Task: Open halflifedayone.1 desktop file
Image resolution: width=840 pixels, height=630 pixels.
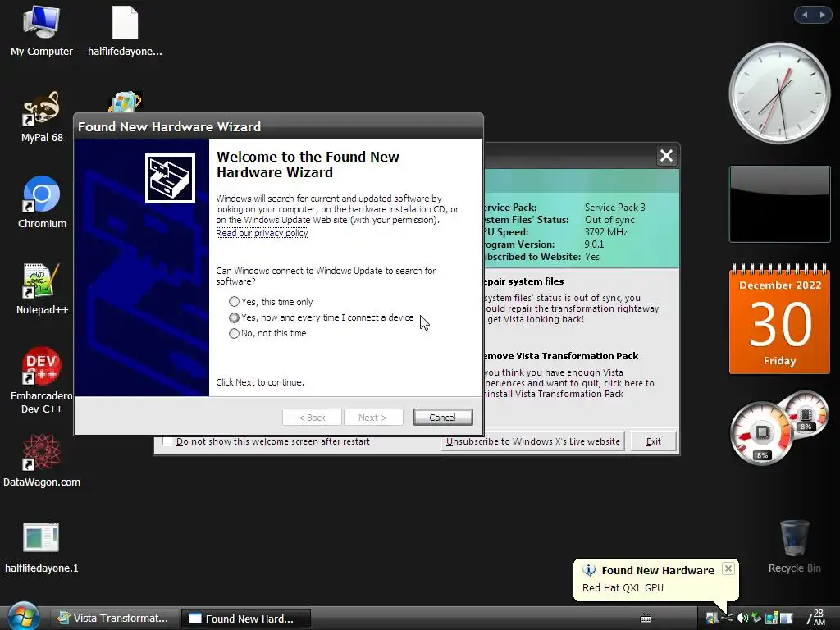Action: tap(41, 546)
